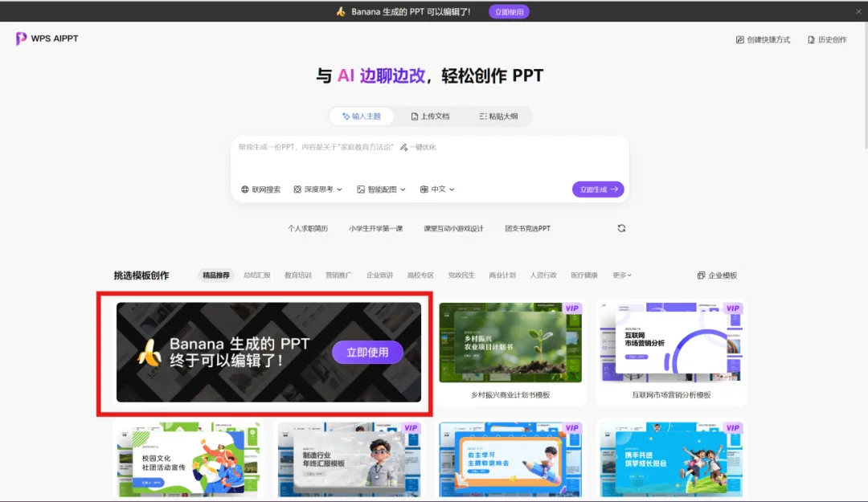Choose the 个人求职简历 suggestion
The height and width of the screenshot is (502, 868).
click(x=308, y=229)
